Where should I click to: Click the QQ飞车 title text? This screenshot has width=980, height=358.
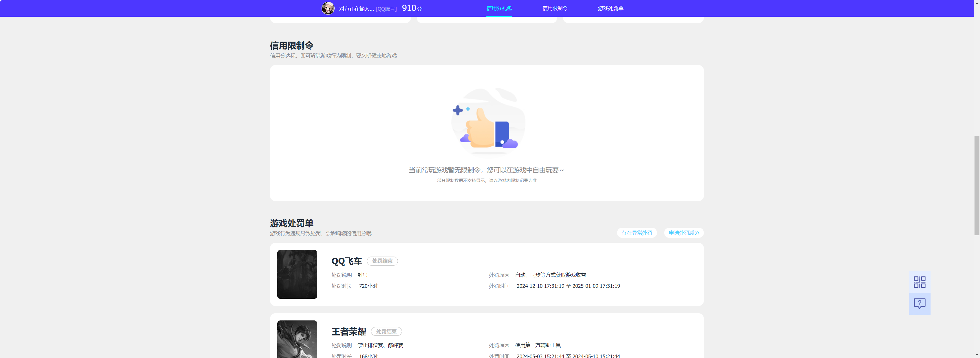(347, 261)
